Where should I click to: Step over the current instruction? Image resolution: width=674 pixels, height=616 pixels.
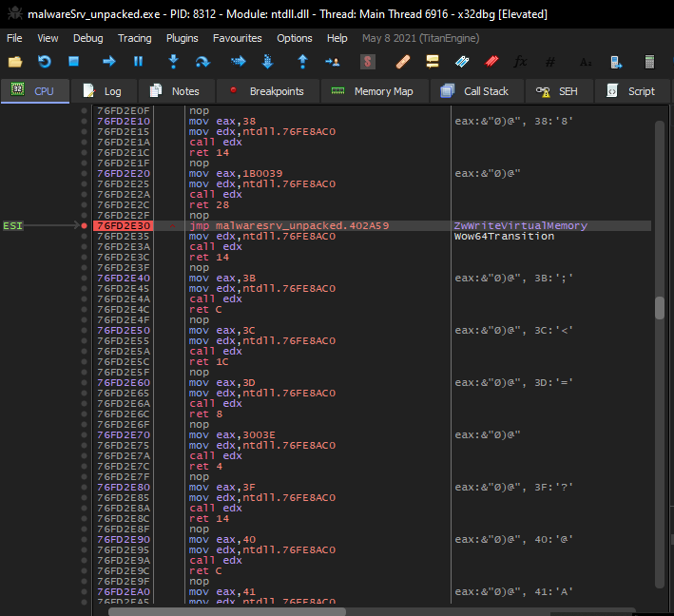202,62
